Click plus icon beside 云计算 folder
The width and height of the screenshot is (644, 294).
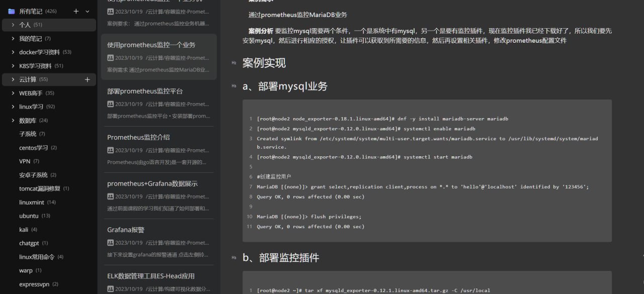pyautogui.click(x=87, y=79)
